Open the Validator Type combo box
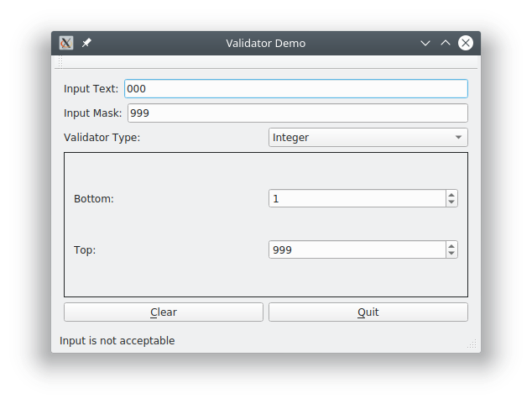532x404 pixels. point(368,138)
